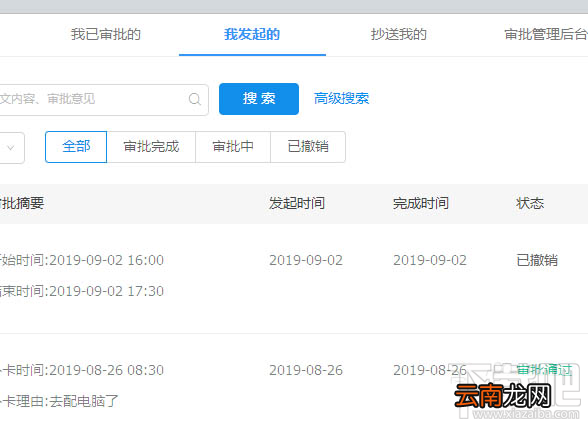The height and width of the screenshot is (424, 588).
Task: Click the green 审批通过 status
Action: coord(544,370)
